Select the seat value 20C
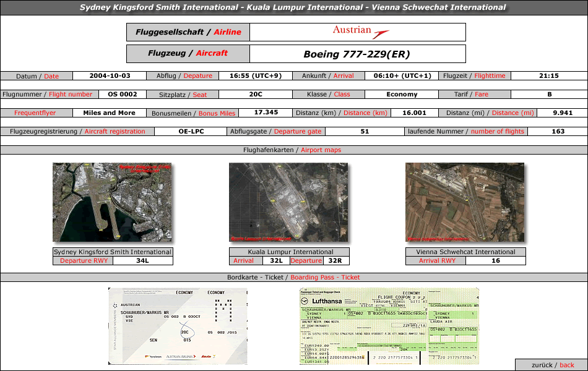 click(x=256, y=95)
